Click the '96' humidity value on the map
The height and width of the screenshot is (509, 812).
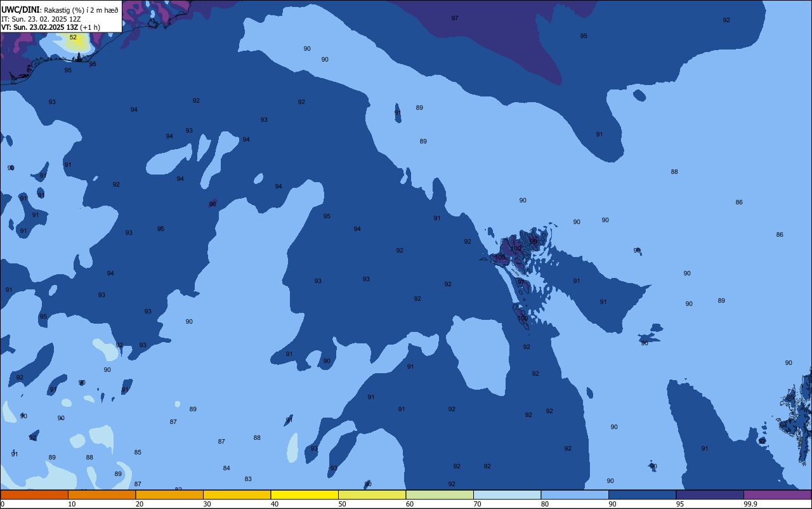point(213,204)
